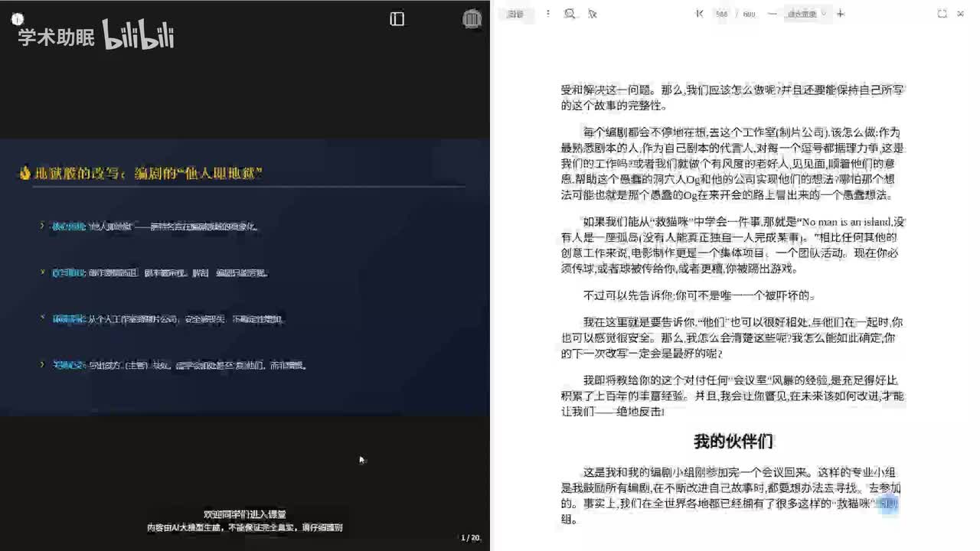Click the slide title about 地狱般的改写
980x551 pixels.
point(141,173)
